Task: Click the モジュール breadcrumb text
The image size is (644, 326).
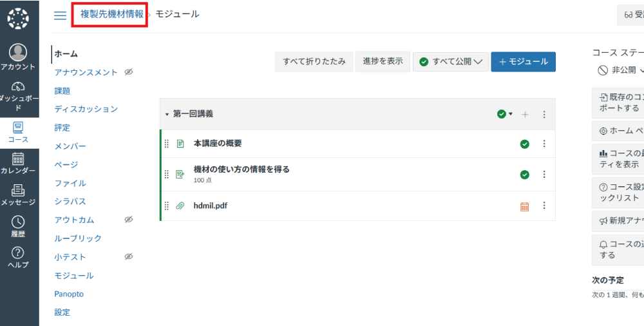Action: [x=178, y=14]
